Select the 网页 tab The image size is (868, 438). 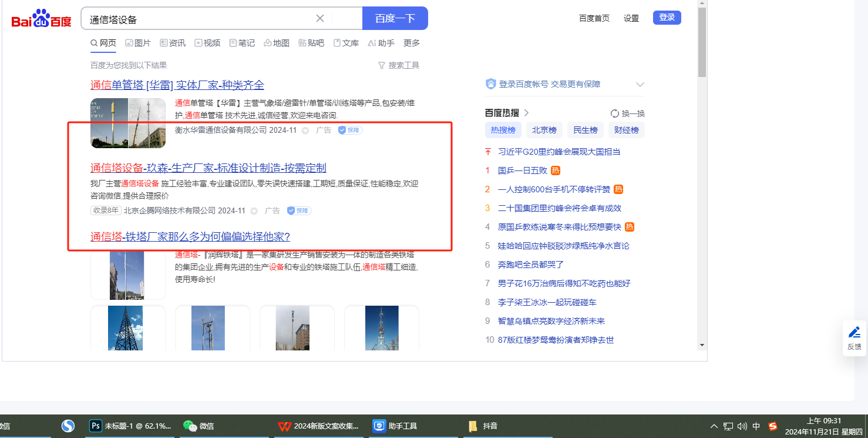coord(103,43)
